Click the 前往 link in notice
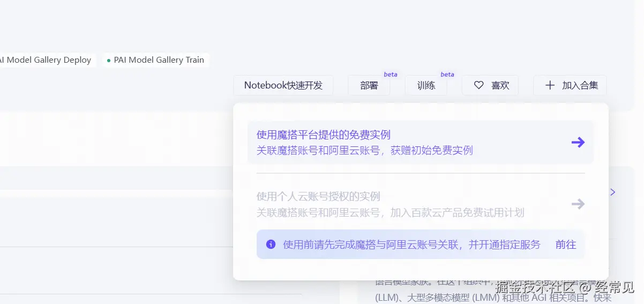 pyautogui.click(x=566, y=244)
